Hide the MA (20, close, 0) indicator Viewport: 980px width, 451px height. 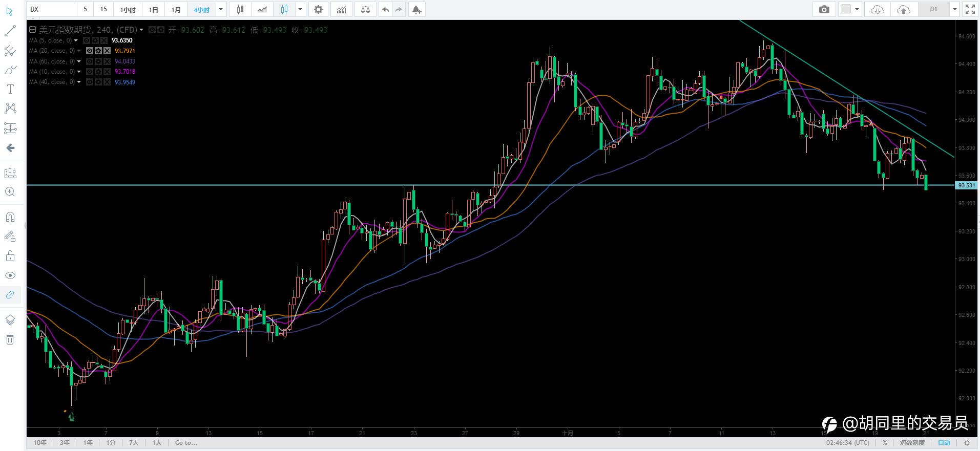[x=90, y=51]
